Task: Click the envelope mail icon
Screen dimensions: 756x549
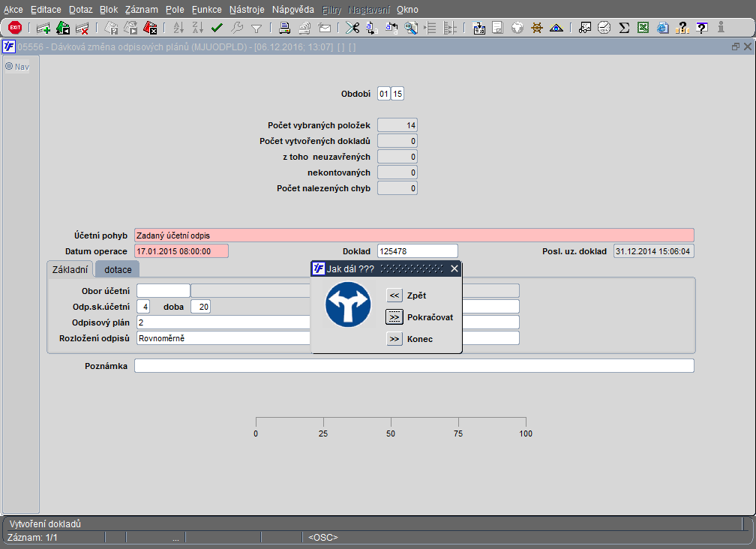Action: [x=325, y=28]
